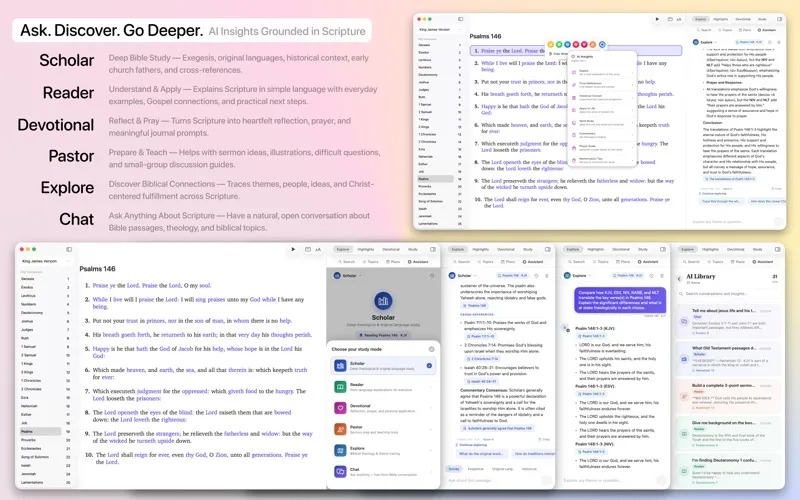Open history in the translation comparison Explore panel
This screenshot has width=800, height=500.
click(652, 276)
